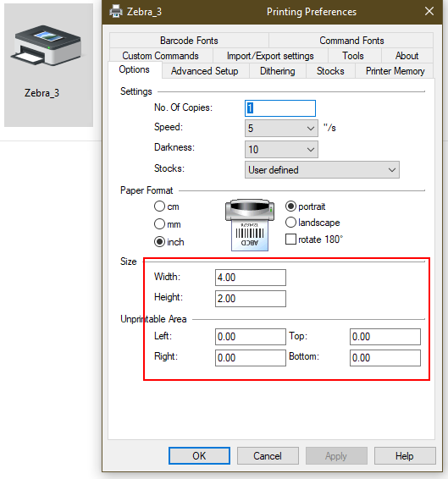Click the Right unprintable area field
Image resolution: width=448 pixels, height=479 pixels.
pos(251,358)
